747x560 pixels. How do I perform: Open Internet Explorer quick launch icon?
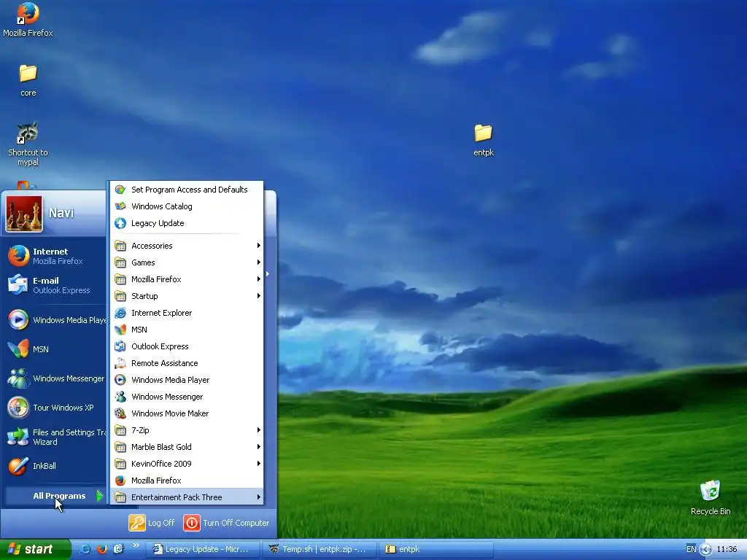tap(86, 549)
